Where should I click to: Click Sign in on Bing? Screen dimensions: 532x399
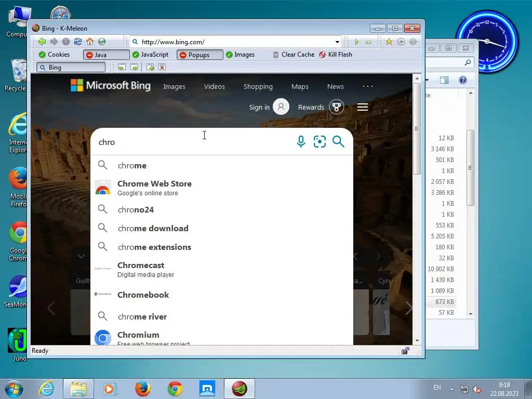tap(259, 107)
